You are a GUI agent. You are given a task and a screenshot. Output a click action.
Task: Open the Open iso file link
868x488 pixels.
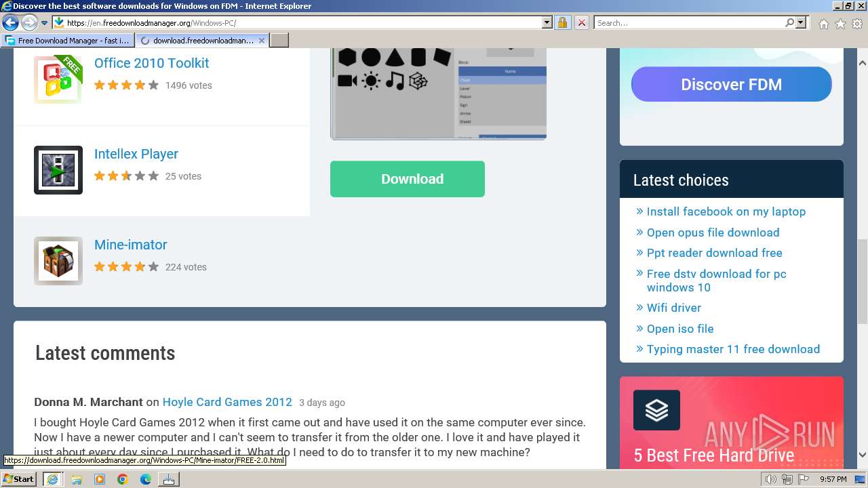[680, 329]
